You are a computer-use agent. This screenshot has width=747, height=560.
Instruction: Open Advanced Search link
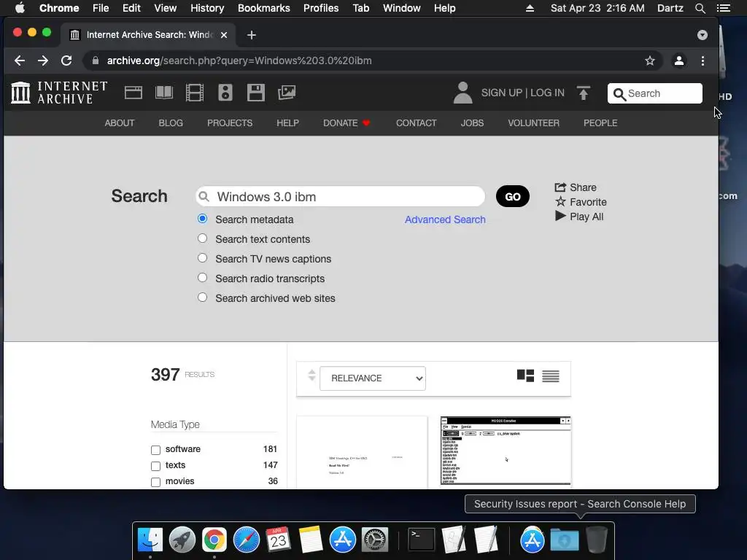[x=445, y=219]
